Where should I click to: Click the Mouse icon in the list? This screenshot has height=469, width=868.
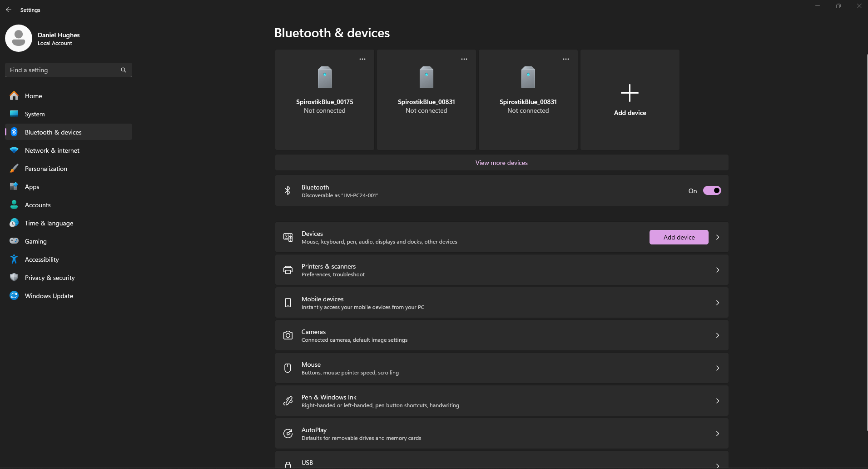[x=288, y=368]
